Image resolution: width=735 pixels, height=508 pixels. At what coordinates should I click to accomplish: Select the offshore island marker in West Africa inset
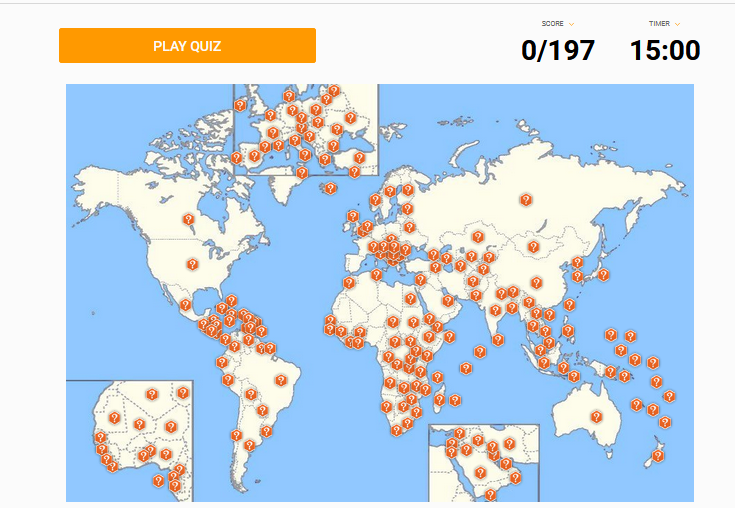[159, 481]
